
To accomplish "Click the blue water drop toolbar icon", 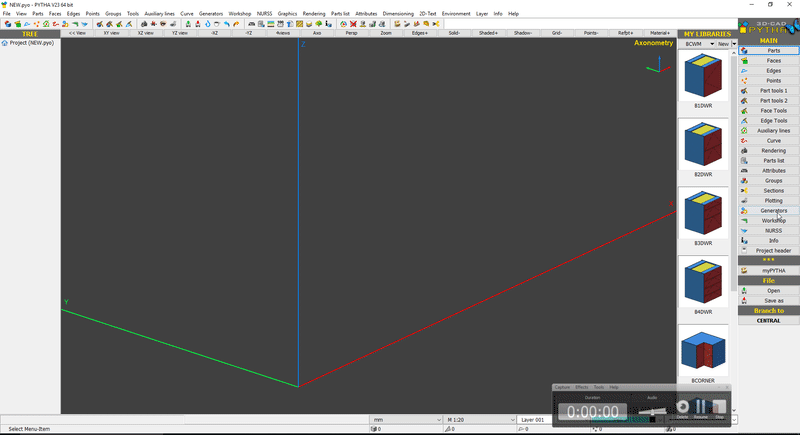I will [x=207, y=24].
